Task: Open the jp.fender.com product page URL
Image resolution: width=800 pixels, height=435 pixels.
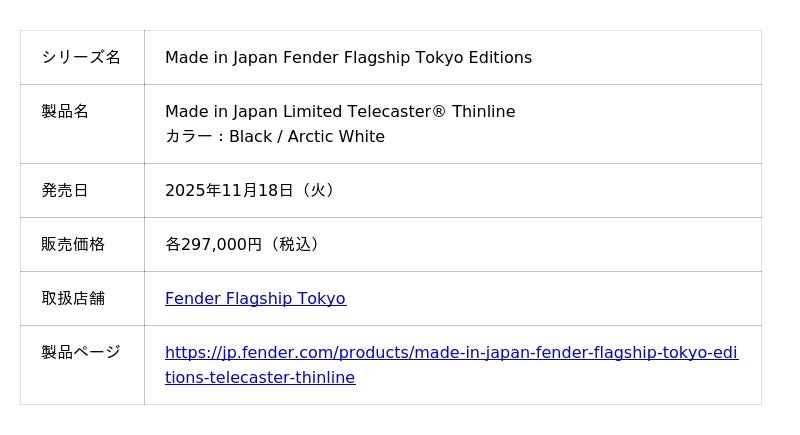Action: click(451, 352)
